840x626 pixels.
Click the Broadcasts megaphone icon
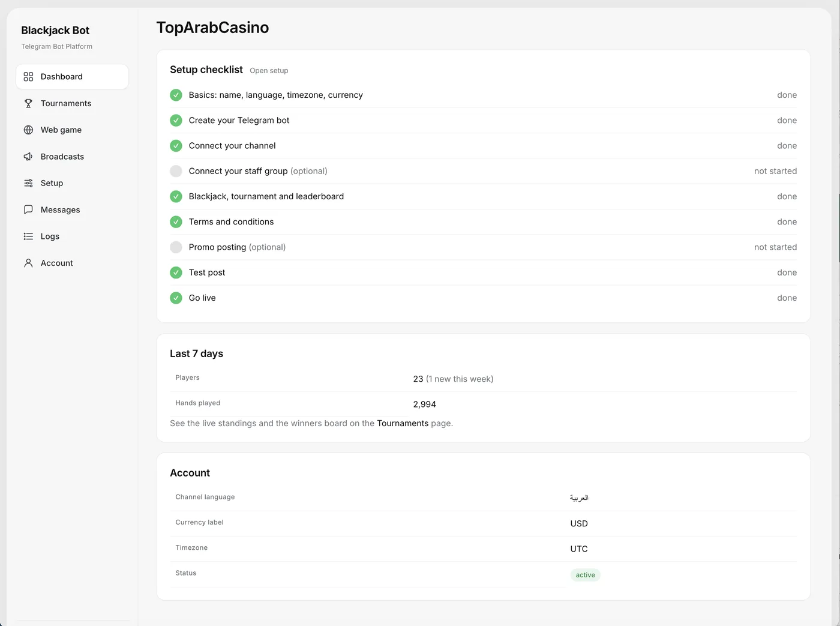tap(28, 157)
